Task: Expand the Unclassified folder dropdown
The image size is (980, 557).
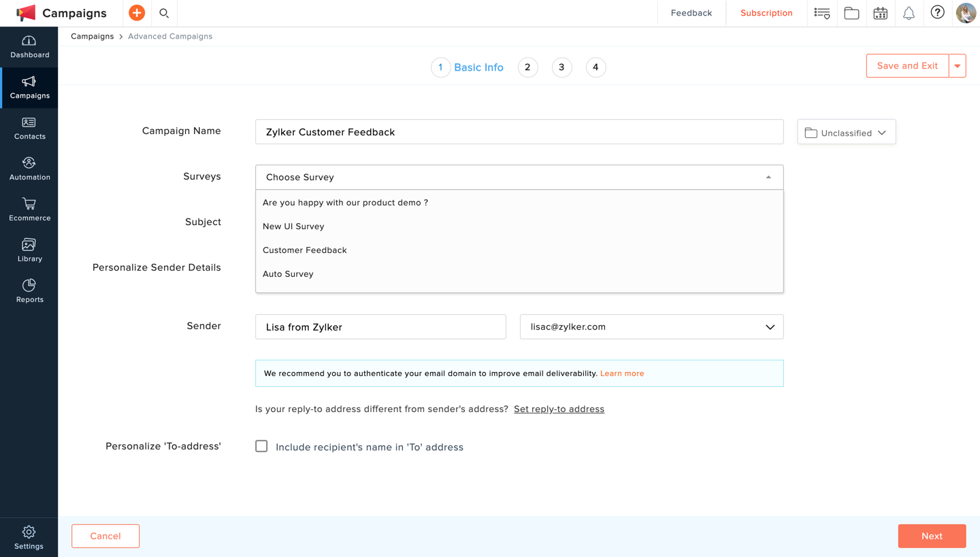Action: 846,133
